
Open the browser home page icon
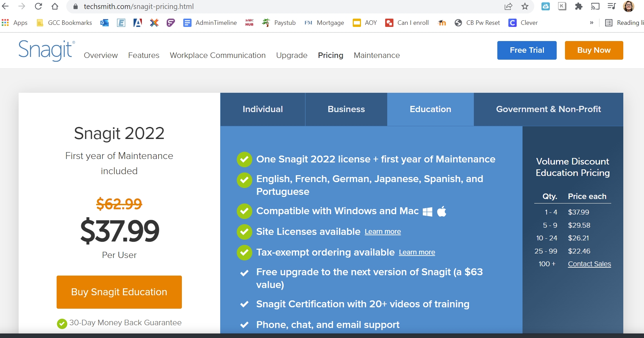coord(55,6)
